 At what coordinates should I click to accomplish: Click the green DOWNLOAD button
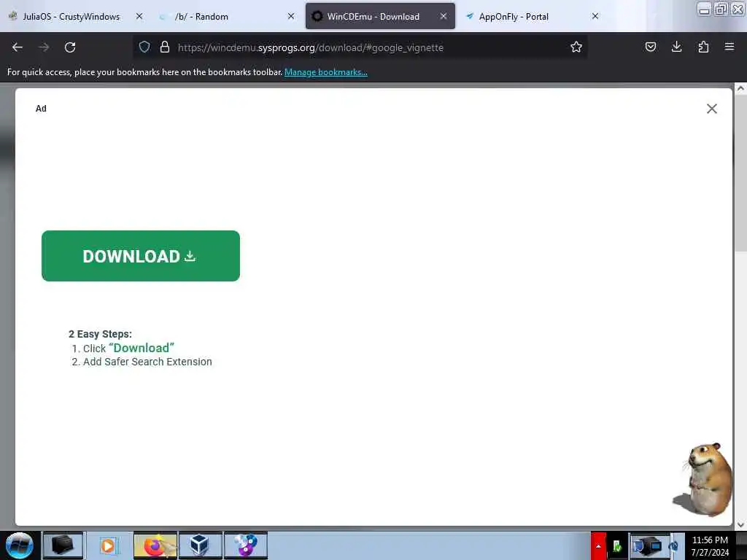pos(141,256)
